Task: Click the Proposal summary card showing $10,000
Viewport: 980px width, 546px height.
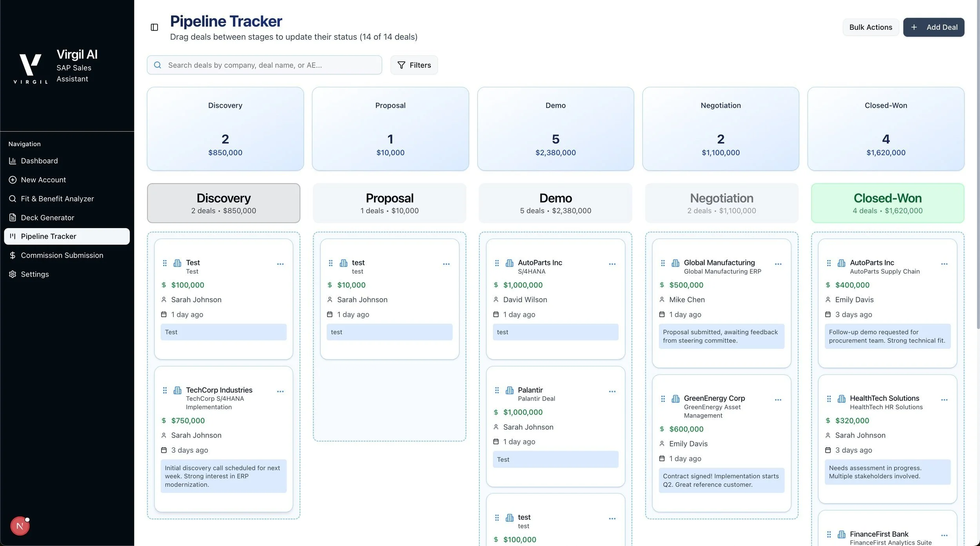Action: [x=390, y=129]
